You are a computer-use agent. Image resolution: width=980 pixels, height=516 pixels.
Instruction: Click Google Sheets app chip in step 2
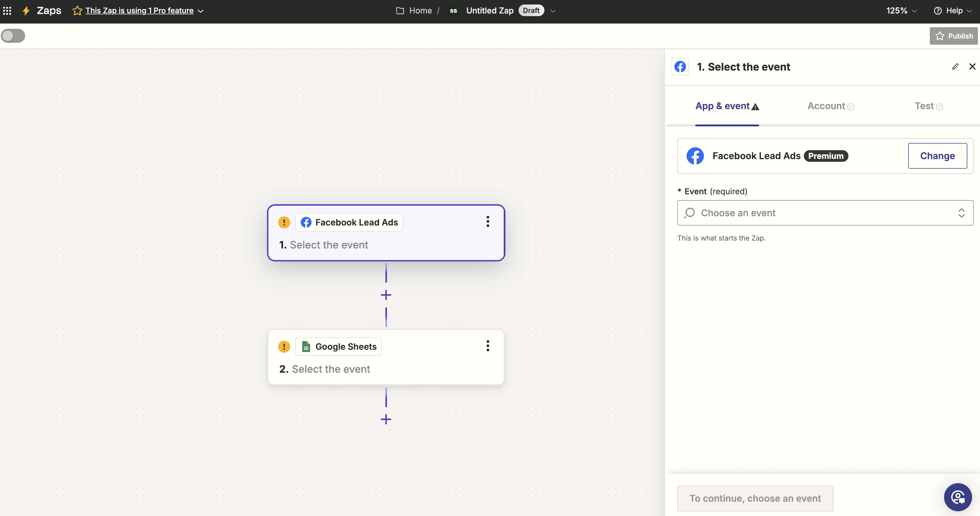(x=339, y=347)
